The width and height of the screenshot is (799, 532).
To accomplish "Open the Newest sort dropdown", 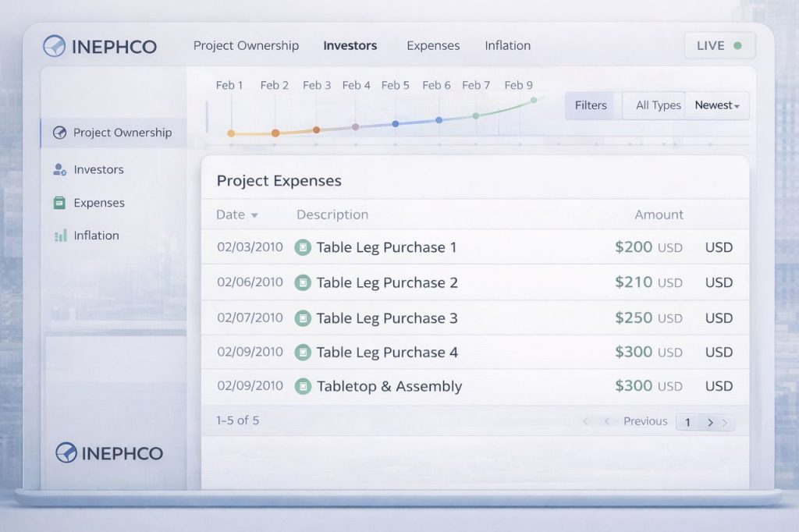I will (716, 105).
